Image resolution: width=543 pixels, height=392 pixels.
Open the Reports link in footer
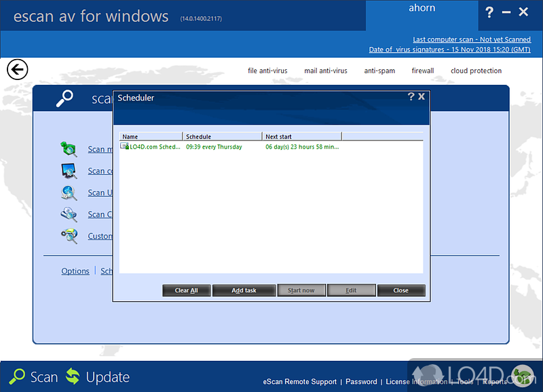click(495, 382)
